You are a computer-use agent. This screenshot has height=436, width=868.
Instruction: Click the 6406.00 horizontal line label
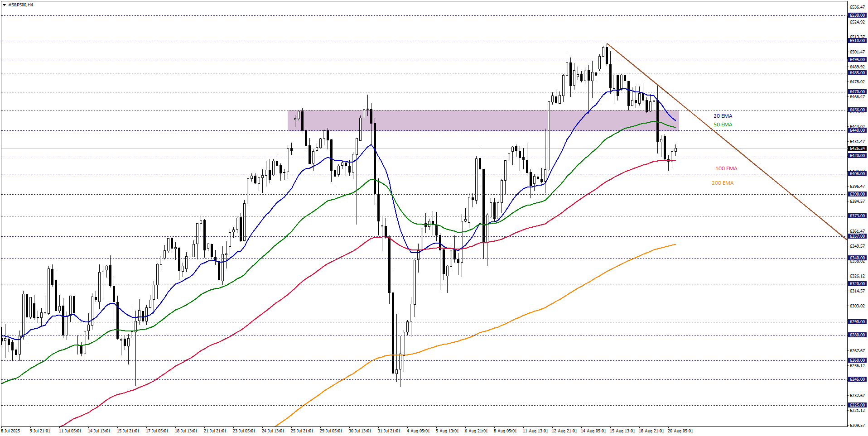(x=857, y=174)
